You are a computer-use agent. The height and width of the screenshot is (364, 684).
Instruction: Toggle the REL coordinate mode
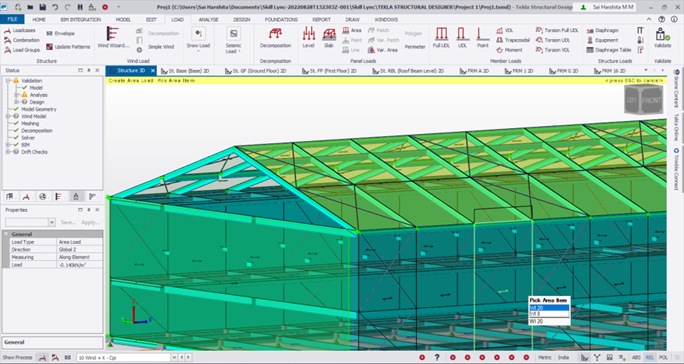pyautogui.click(x=650, y=357)
